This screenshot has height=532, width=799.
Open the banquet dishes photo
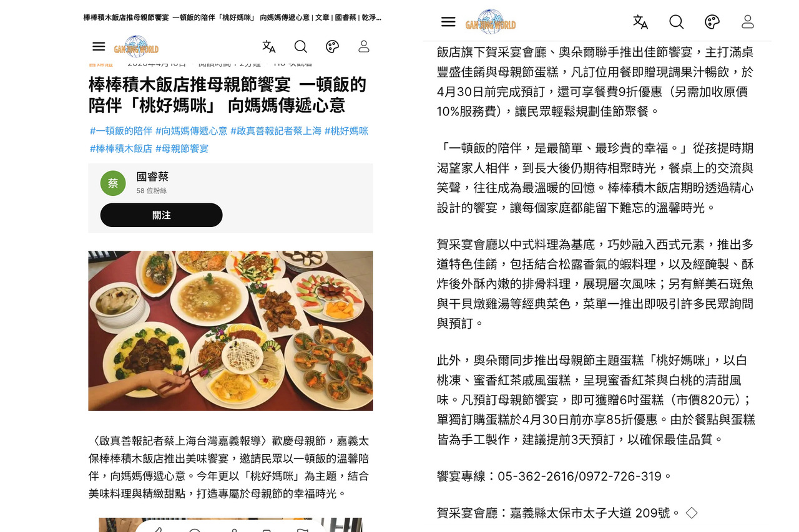click(230, 331)
